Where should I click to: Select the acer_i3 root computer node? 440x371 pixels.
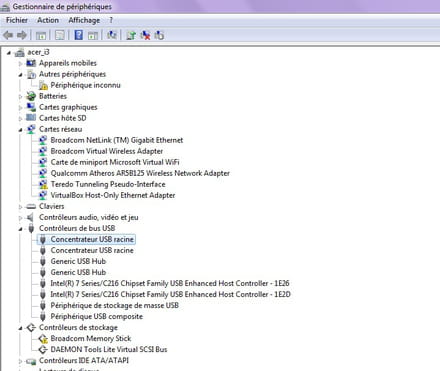38,52
